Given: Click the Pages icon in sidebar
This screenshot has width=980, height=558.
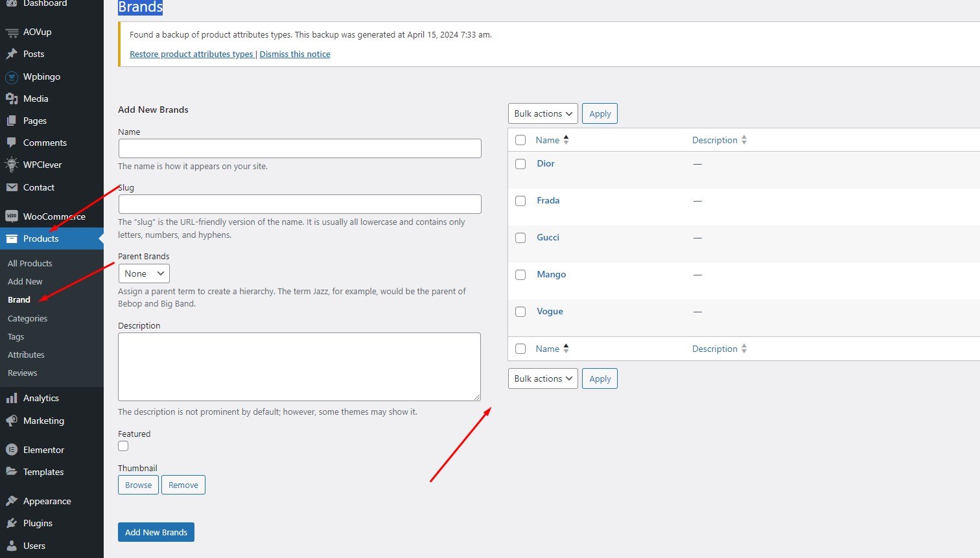Looking at the screenshot, I should pyautogui.click(x=12, y=121).
